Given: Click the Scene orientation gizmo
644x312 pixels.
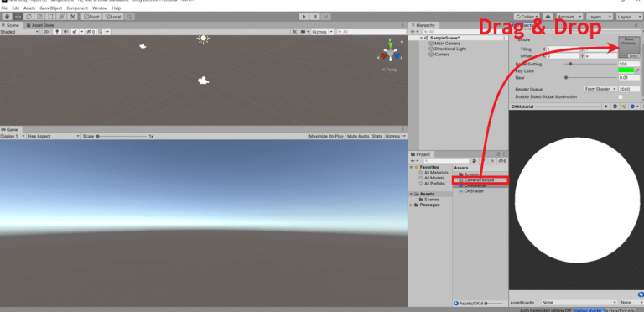Looking at the screenshot, I should pyautogui.click(x=390, y=52).
